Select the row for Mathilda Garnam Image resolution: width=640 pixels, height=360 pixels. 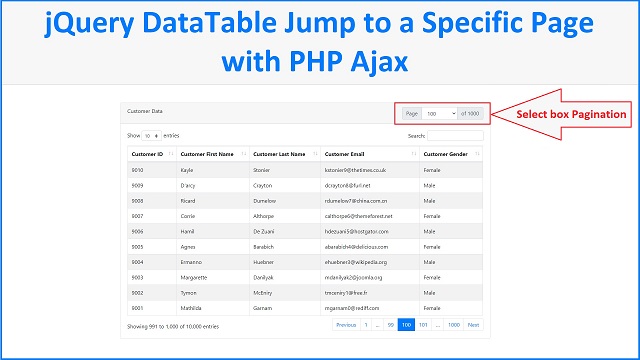(x=305, y=308)
